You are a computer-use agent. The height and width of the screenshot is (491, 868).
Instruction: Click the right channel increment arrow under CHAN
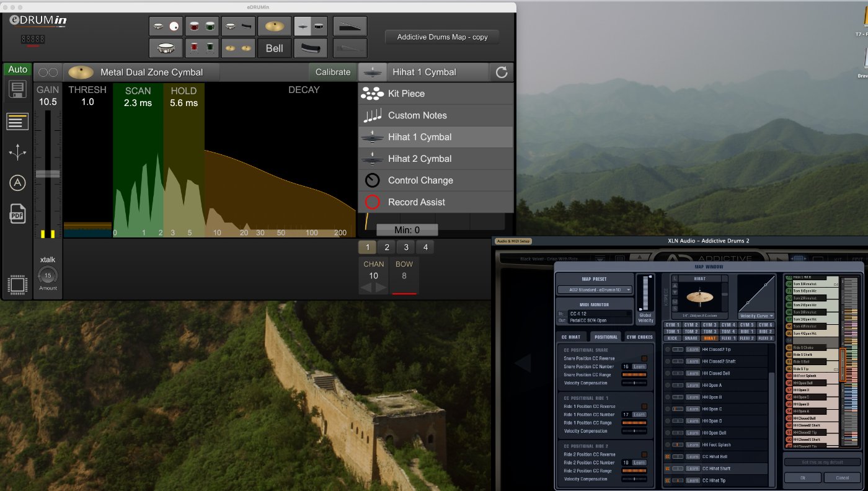click(x=381, y=287)
